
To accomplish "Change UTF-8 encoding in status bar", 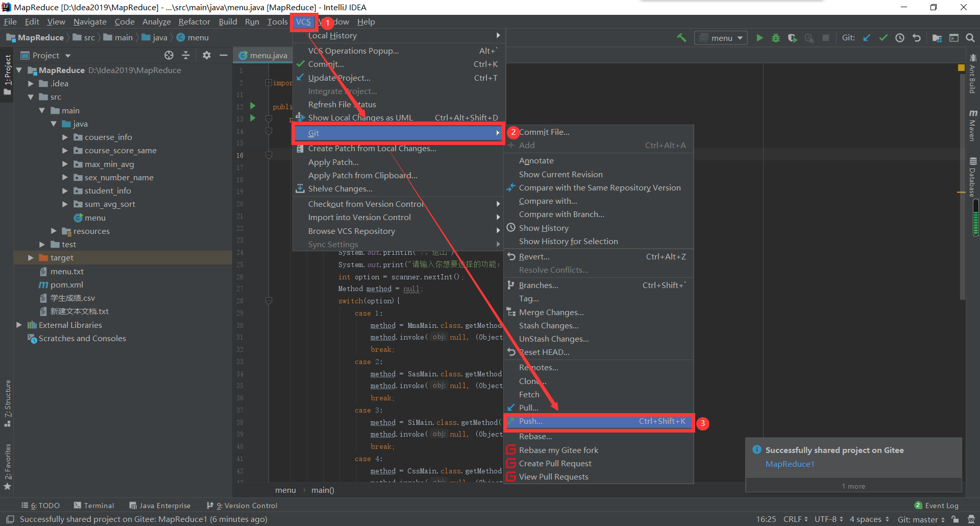I will pos(828,519).
